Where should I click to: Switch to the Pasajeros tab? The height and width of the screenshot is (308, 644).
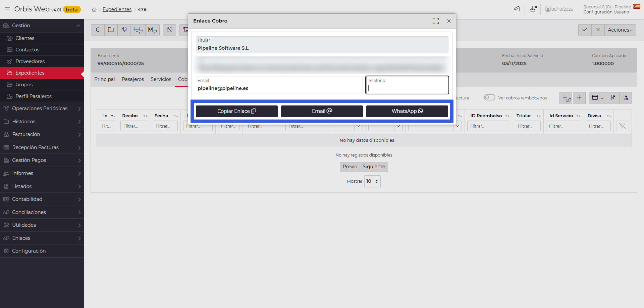point(133,79)
